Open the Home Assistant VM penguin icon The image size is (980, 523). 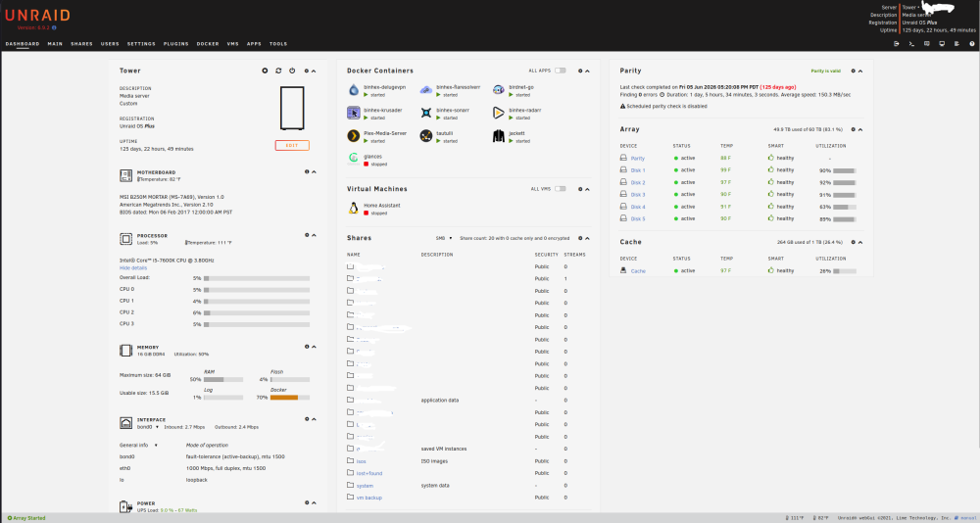[354, 209]
